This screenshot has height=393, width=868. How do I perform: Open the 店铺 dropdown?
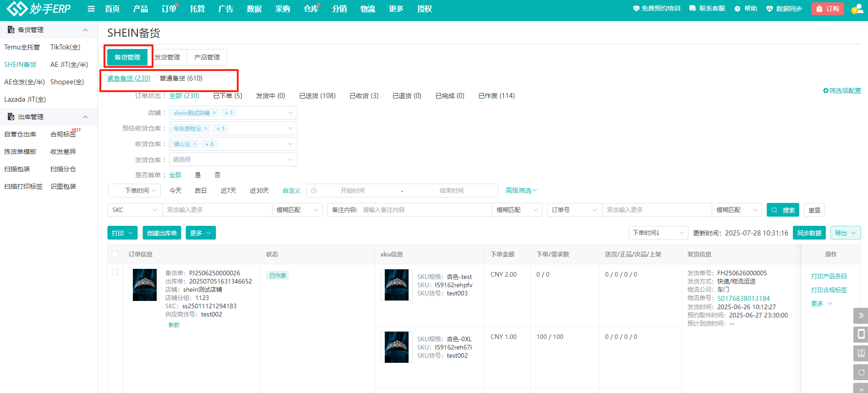click(x=233, y=113)
